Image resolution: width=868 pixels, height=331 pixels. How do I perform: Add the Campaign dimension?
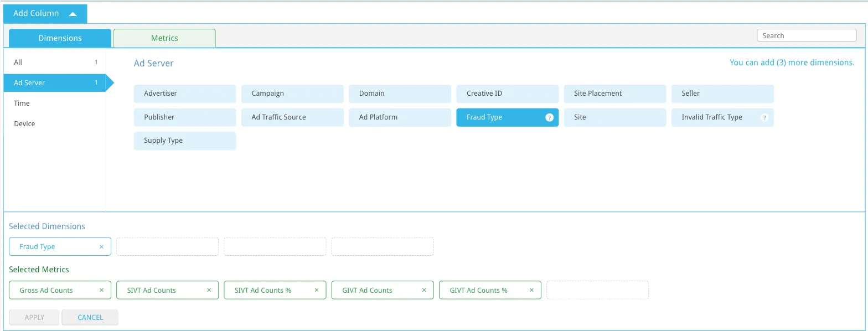292,94
